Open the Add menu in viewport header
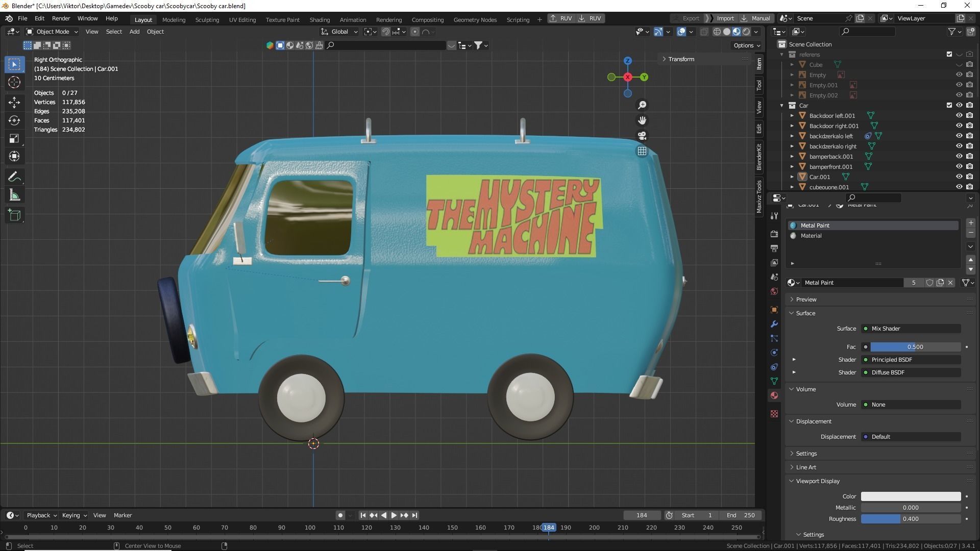This screenshot has height=551, width=980. click(x=134, y=32)
